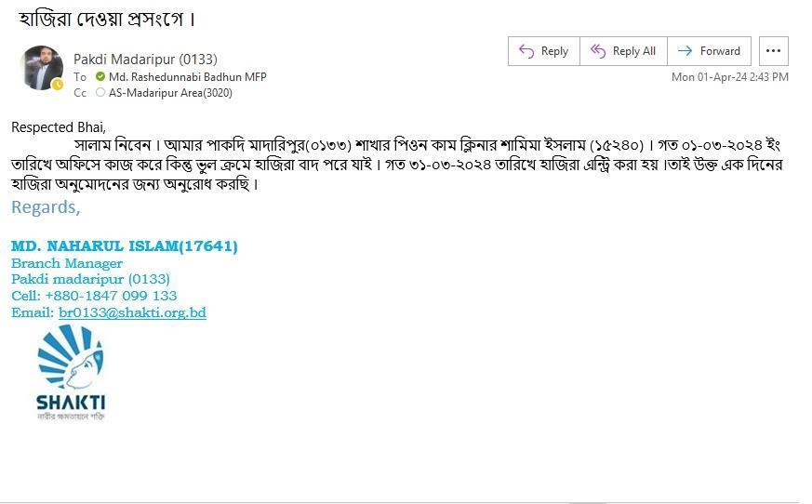This screenshot has height=504, width=812.
Task: Click the message date Mon 01-Apr-24 2:43 PM
Action: tap(729, 76)
